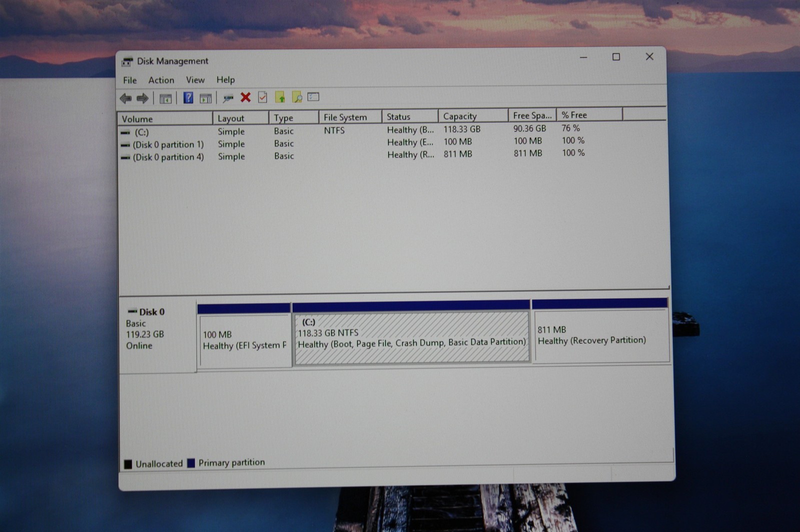This screenshot has height=532, width=800.
Task: Sort by the Layout column header
Action: pyautogui.click(x=241, y=118)
